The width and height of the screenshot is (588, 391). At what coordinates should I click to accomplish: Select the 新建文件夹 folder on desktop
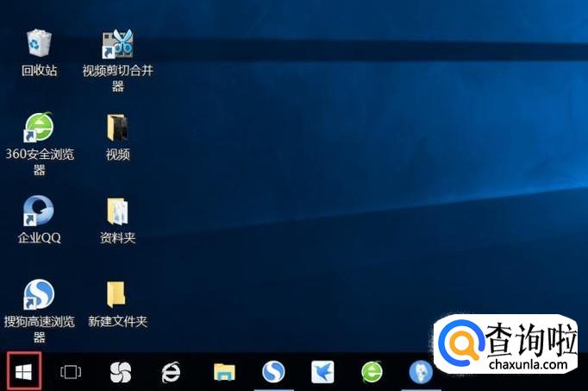tap(118, 305)
